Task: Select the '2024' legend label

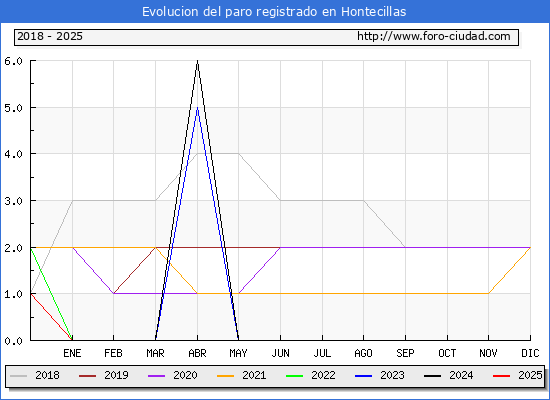Action: click(461, 375)
